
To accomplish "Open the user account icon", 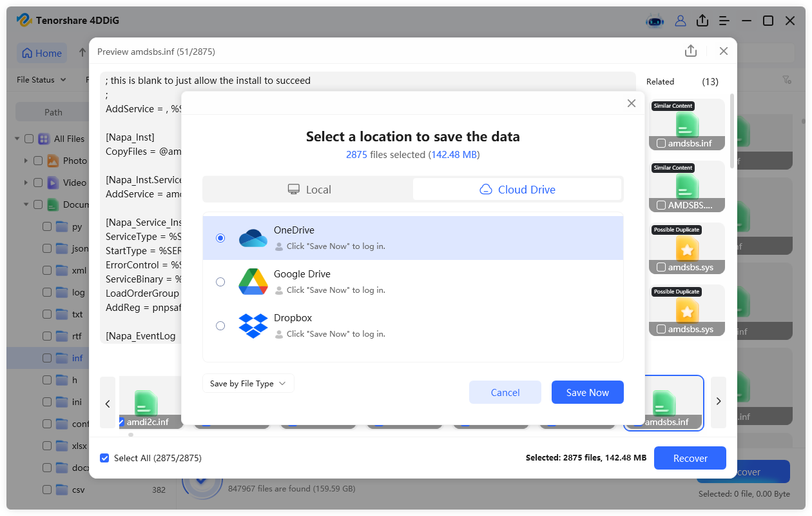I will (681, 21).
